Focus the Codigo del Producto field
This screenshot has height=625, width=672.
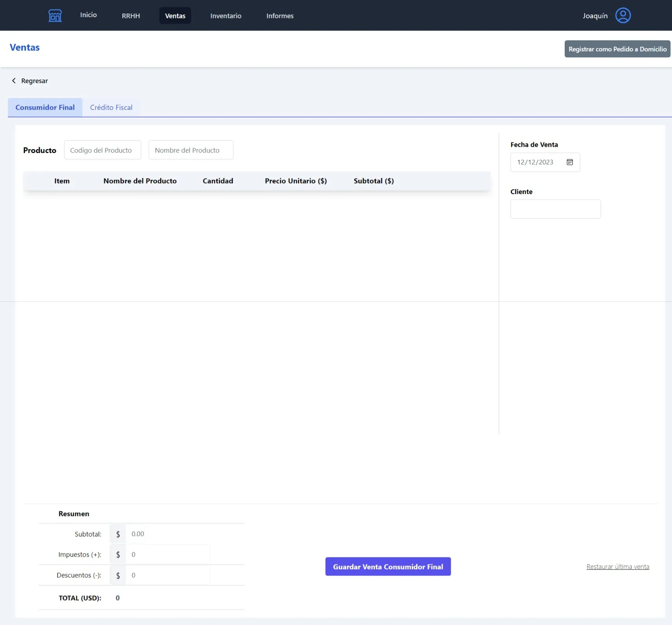click(102, 150)
